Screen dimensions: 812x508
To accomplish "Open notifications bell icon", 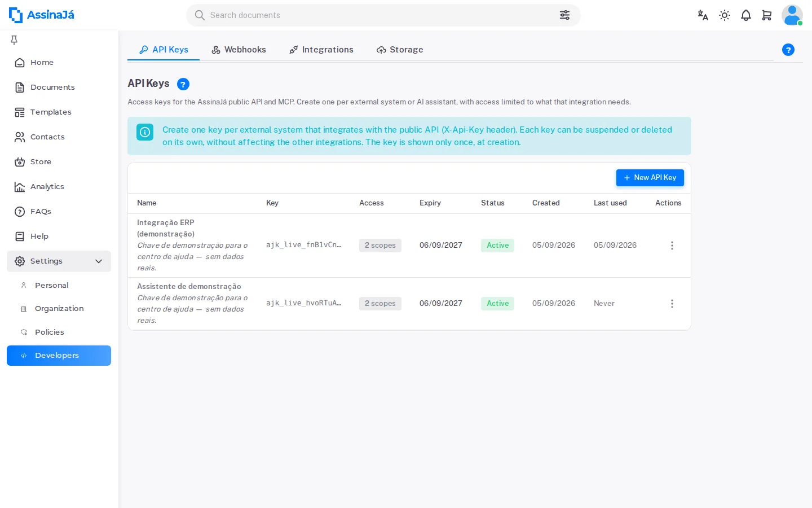I will [x=746, y=15].
